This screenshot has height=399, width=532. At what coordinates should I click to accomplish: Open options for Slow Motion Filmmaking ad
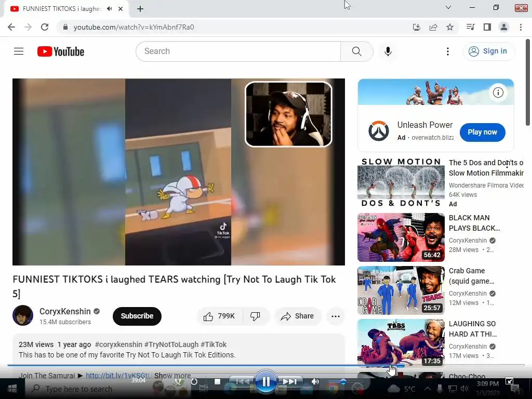coord(507,165)
